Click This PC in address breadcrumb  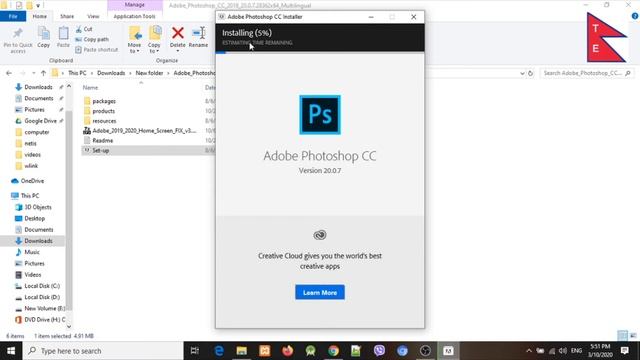click(x=77, y=73)
